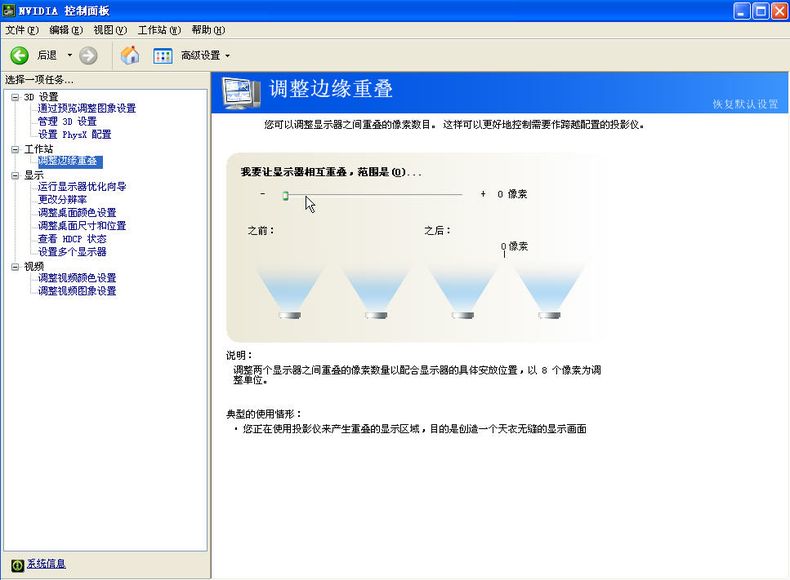Click the 高级设置 view grid icon
Viewport: 790px width, 580px height.
click(x=163, y=55)
